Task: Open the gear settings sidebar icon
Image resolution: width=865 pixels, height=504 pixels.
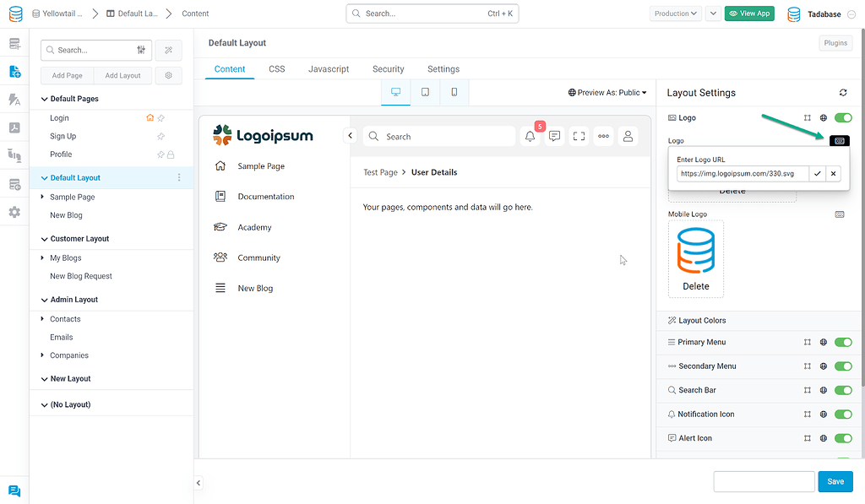Action: (x=15, y=212)
